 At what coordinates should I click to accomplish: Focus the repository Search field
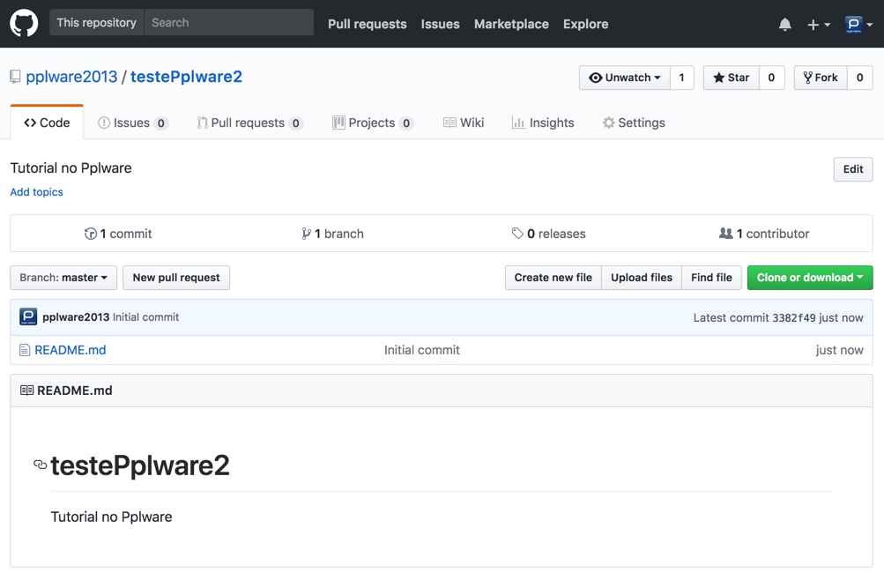228,23
